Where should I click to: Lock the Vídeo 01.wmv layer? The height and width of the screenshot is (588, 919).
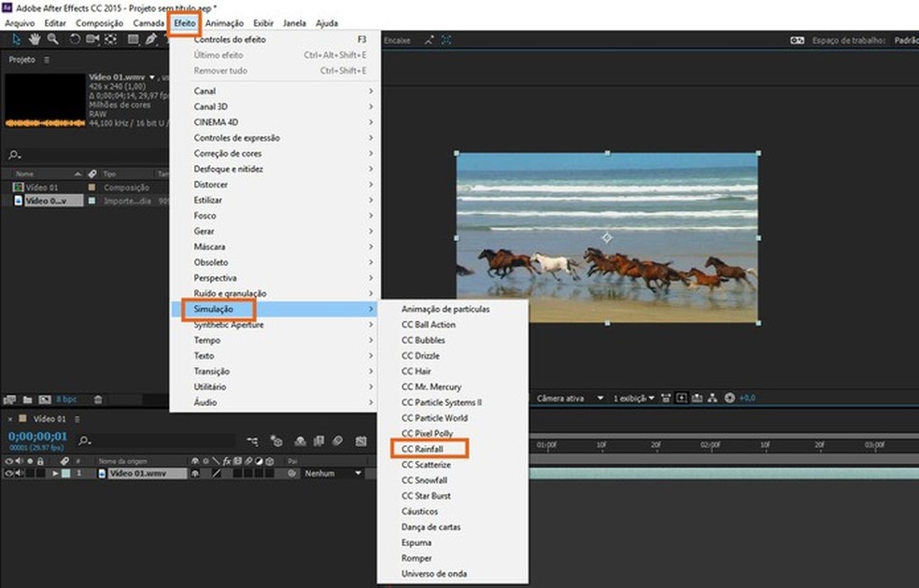pyautogui.click(x=40, y=472)
